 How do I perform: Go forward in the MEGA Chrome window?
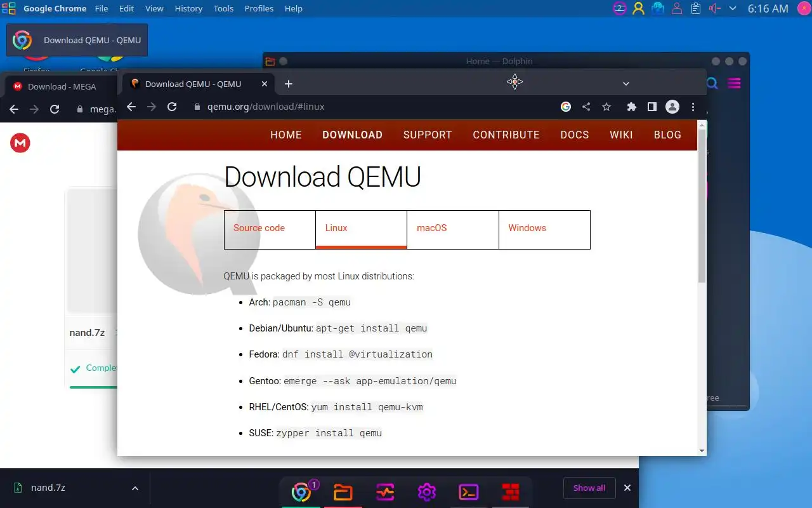34,109
